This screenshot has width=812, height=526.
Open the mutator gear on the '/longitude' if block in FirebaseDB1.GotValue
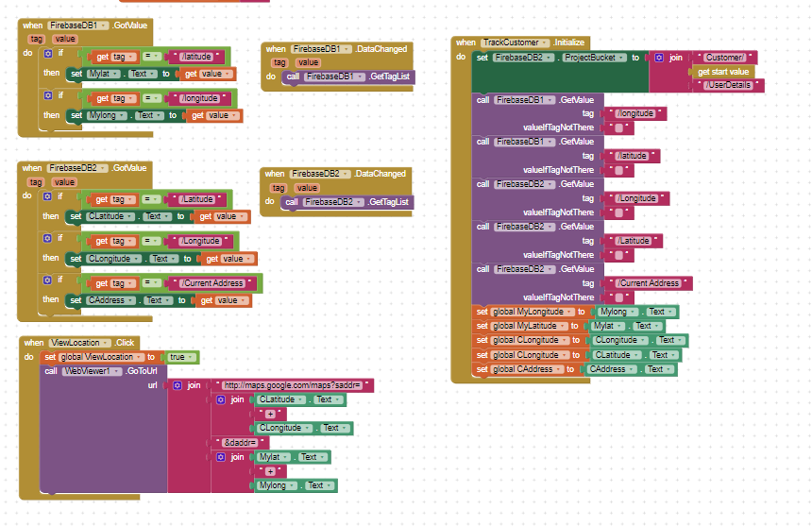click(48, 97)
